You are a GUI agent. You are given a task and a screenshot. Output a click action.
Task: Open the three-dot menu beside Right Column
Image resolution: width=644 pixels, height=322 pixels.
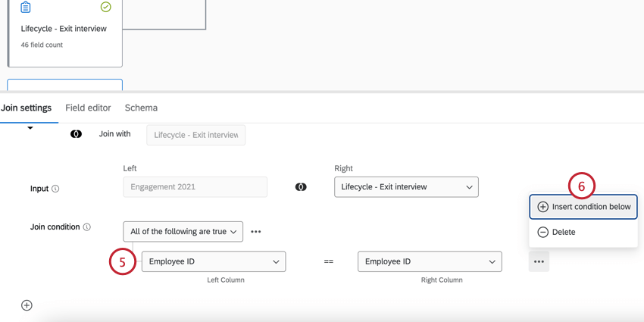click(x=539, y=261)
